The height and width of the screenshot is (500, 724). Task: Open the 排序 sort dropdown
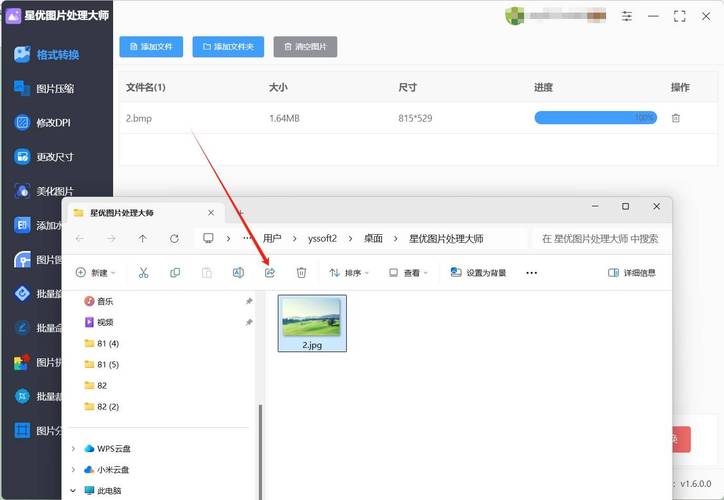pyautogui.click(x=350, y=273)
